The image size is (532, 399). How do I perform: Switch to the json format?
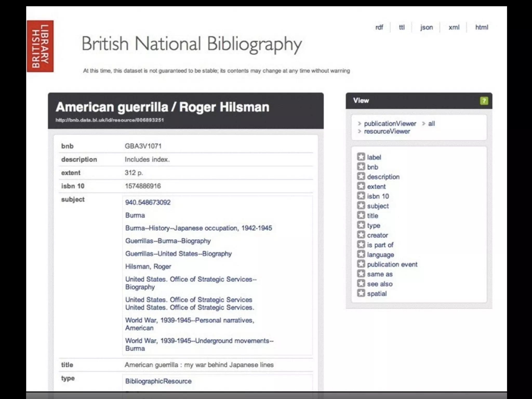(x=426, y=27)
